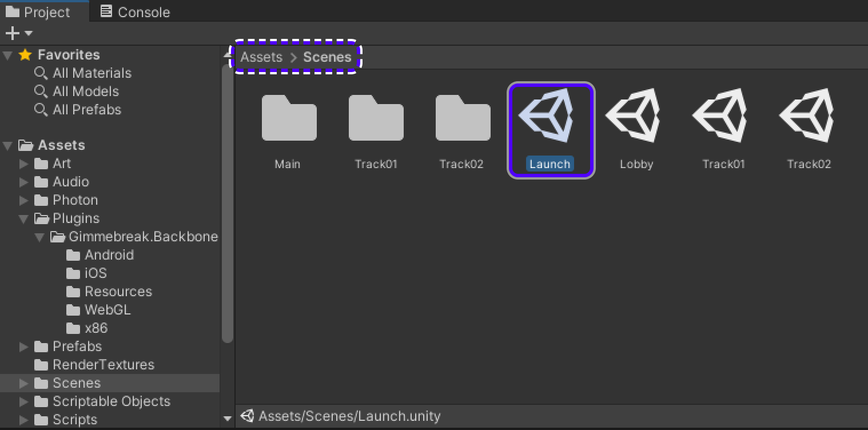Select the Photon folder in tree
This screenshot has width=868, height=430.
(66, 200)
